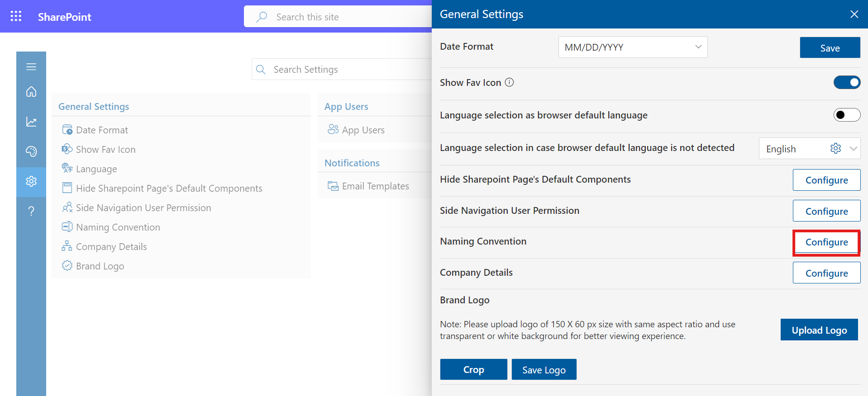Click the Date Format calendar icon
868x396 pixels.
pyautogui.click(x=67, y=130)
